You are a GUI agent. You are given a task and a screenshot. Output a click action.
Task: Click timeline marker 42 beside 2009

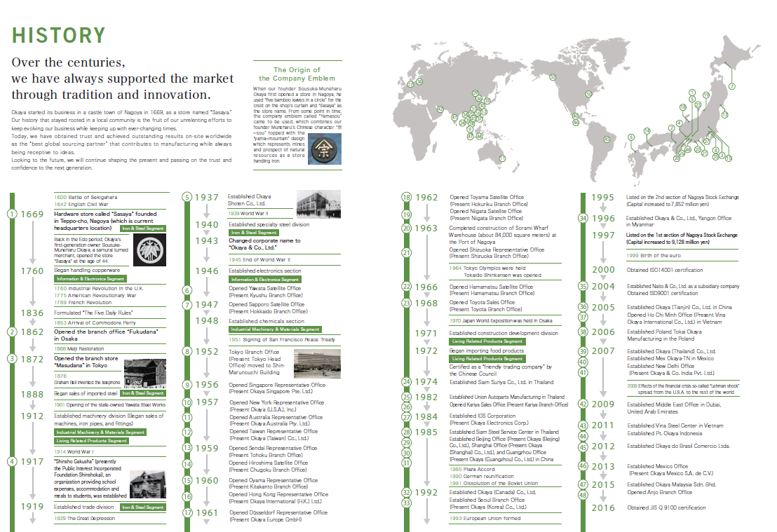pyautogui.click(x=583, y=404)
